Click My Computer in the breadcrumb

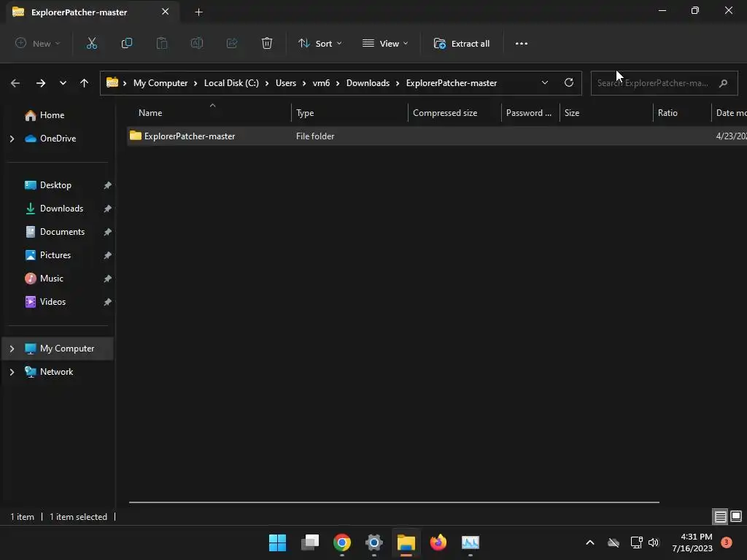(x=160, y=83)
